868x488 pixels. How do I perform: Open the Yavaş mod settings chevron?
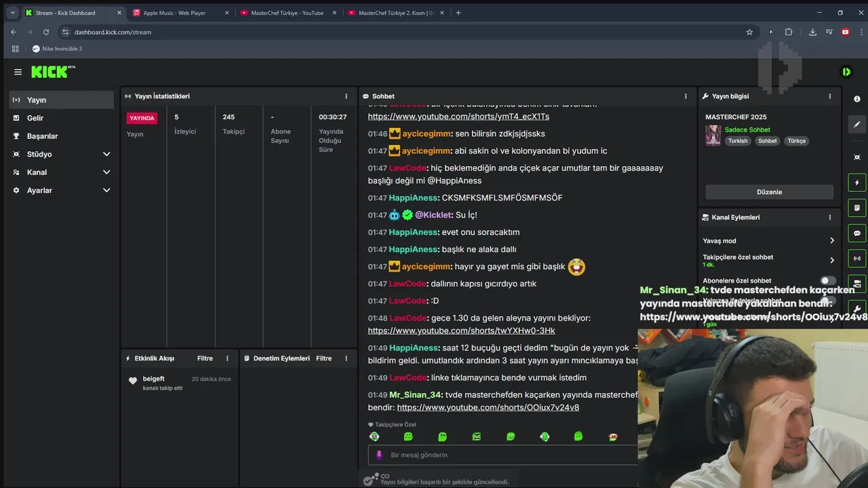[x=832, y=241]
